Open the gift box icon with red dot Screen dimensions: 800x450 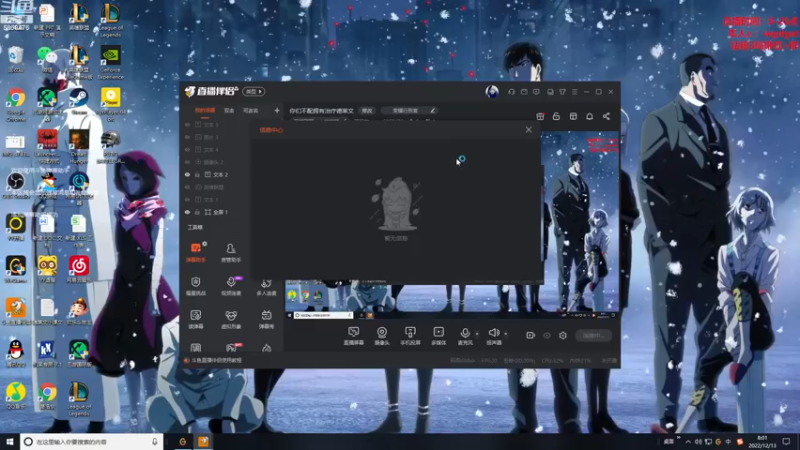pyautogui.click(x=540, y=116)
